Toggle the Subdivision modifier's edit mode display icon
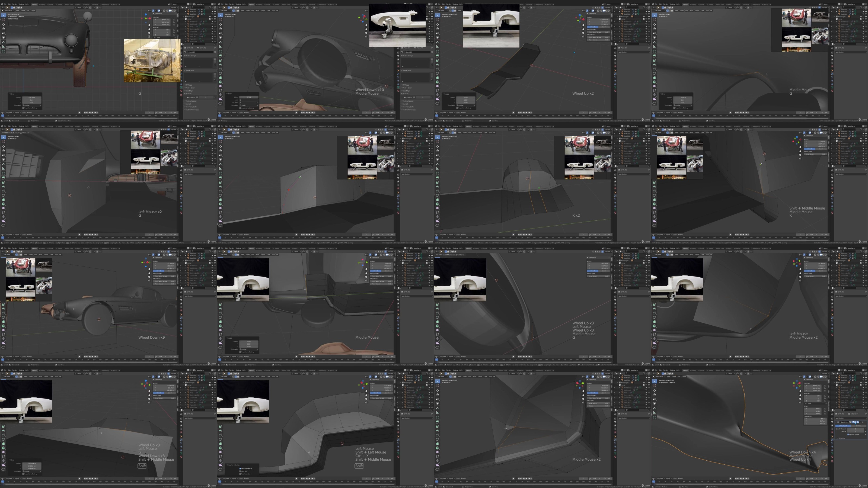The width and height of the screenshot is (868, 488). [853, 422]
